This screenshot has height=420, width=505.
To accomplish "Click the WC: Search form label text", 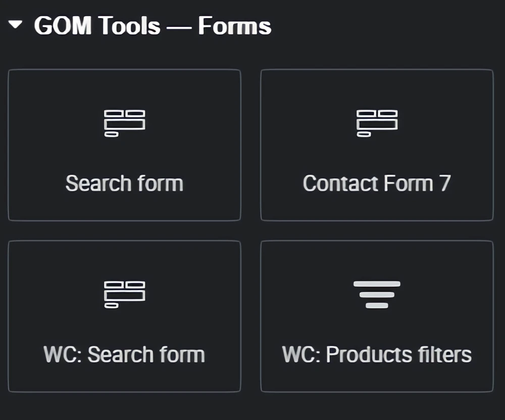I will [x=125, y=354].
